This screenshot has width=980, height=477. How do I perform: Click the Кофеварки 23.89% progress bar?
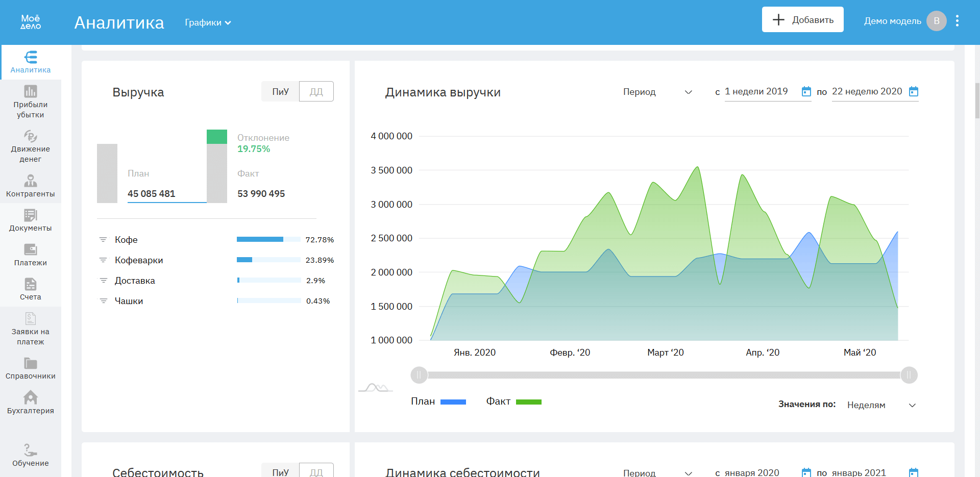tap(269, 260)
